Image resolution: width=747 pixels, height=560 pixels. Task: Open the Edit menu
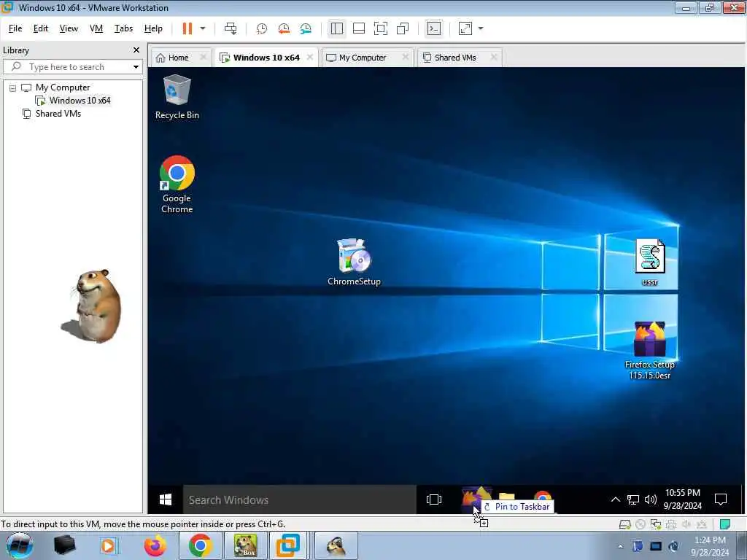pyautogui.click(x=41, y=28)
